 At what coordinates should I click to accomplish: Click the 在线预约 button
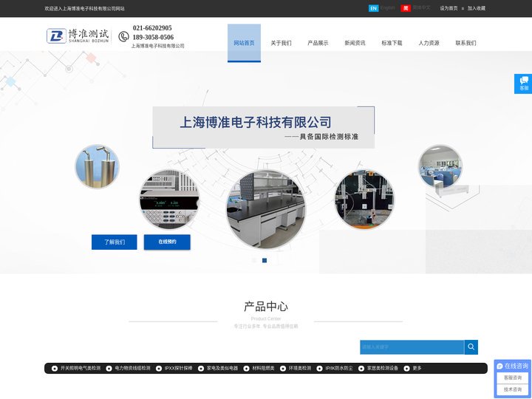pyautogui.click(x=167, y=242)
